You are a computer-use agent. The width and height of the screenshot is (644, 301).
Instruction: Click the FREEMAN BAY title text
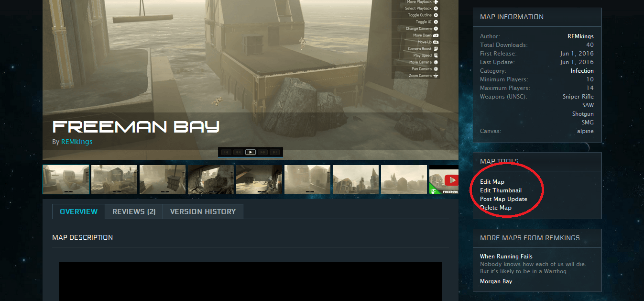(x=136, y=127)
